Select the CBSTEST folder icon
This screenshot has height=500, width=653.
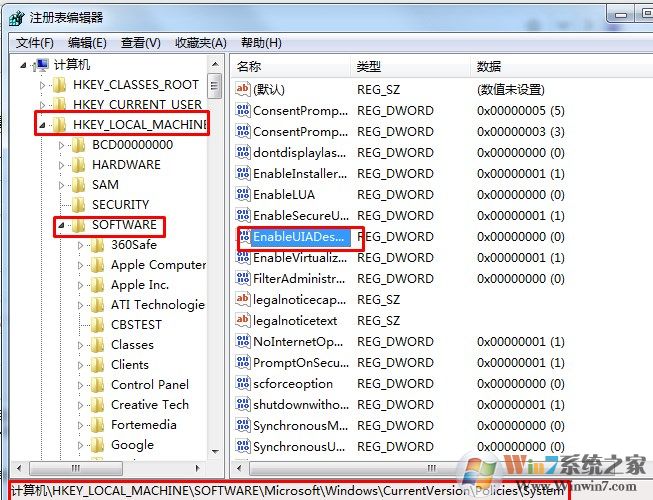(98, 324)
